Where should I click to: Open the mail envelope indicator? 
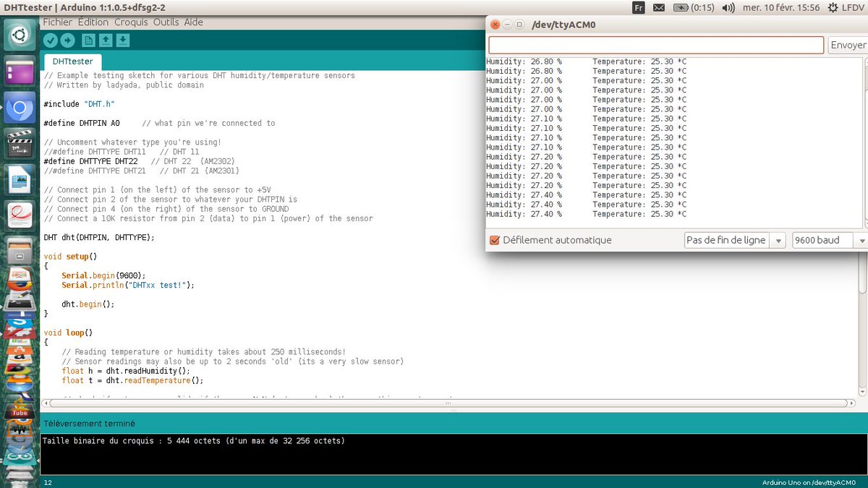pos(659,7)
